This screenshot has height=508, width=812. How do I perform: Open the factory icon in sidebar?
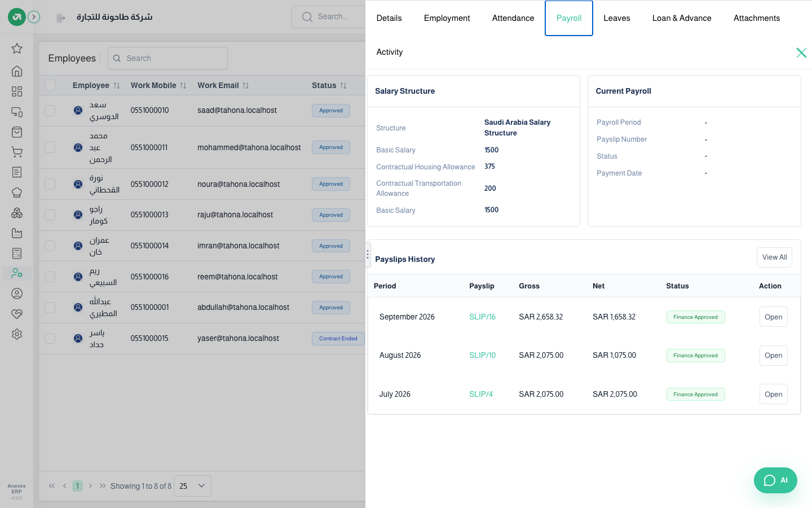click(17, 233)
